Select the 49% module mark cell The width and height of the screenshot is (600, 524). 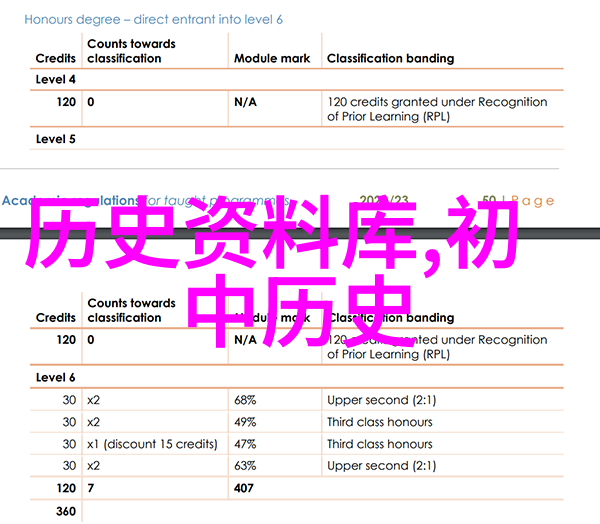tap(245, 421)
